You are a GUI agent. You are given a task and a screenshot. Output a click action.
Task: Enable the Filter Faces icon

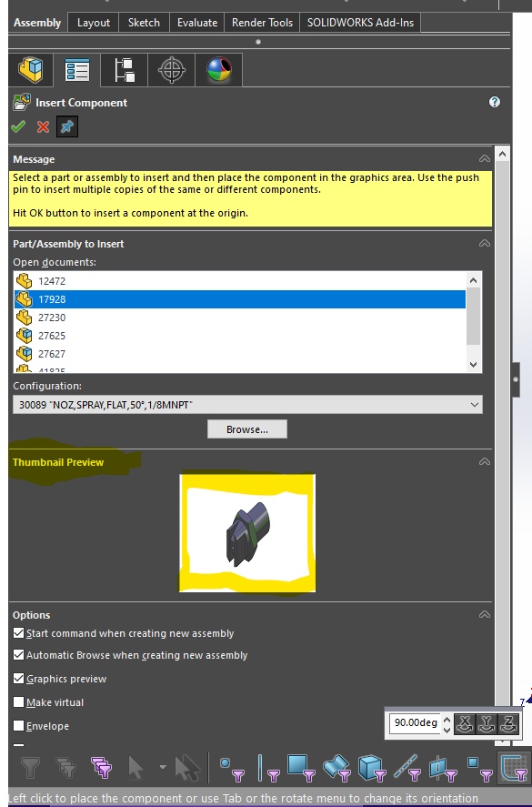[x=301, y=769]
